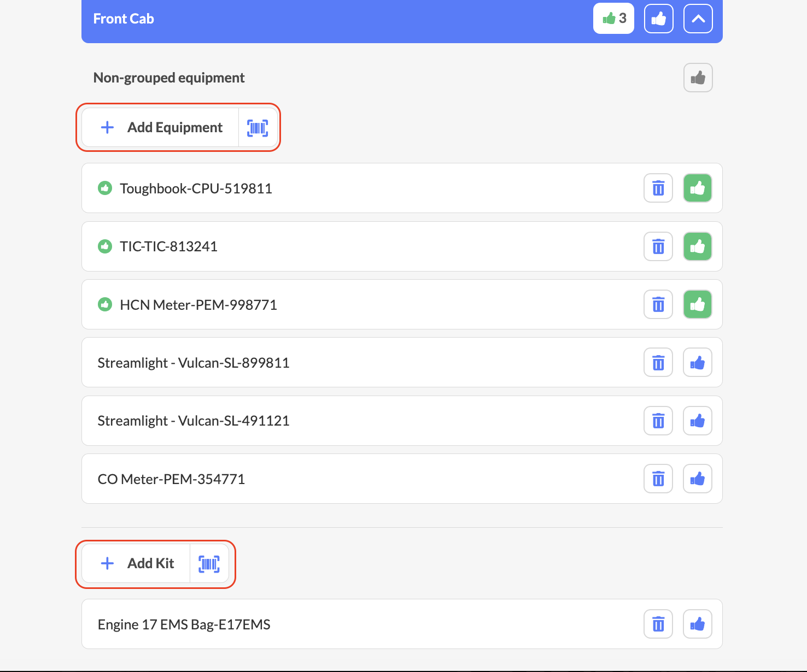Click the Front Cab header title
This screenshot has height=672, width=807.
124,19
